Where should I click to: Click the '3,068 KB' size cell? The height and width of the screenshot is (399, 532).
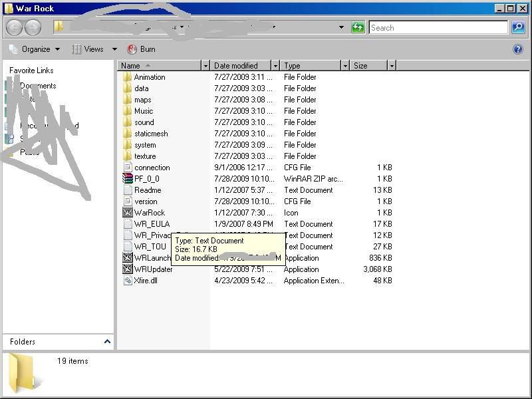377,269
